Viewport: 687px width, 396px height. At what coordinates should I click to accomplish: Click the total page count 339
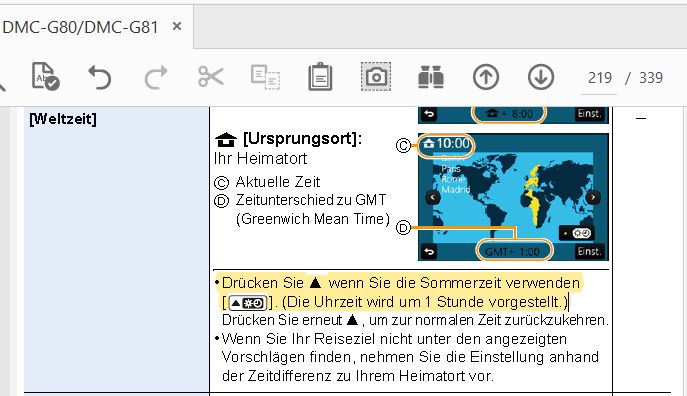pos(651,78)
